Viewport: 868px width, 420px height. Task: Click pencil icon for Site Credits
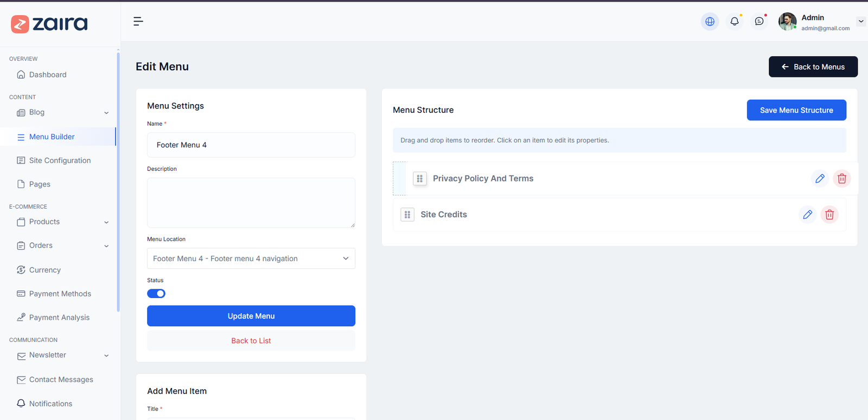(807, 215)
